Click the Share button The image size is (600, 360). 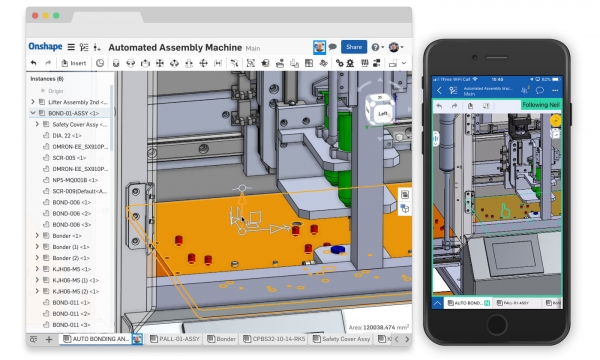[x=354, y=47]
